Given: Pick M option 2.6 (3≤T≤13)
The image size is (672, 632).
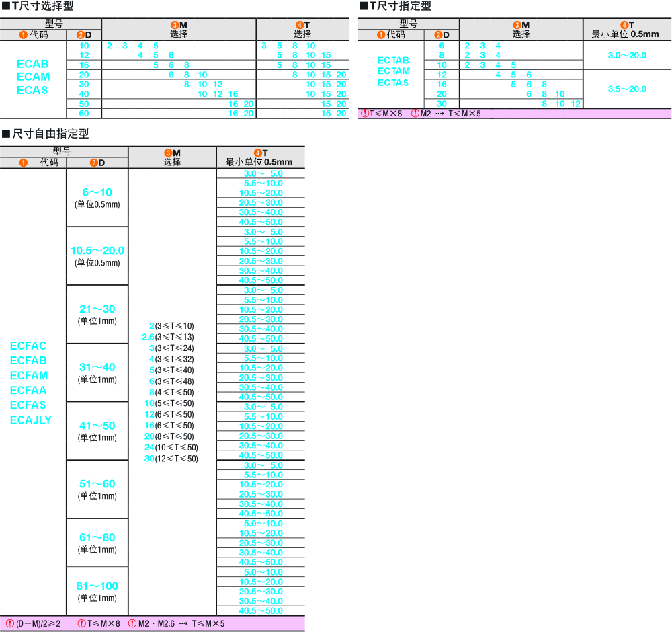Looking at the screenshot, I should coord(168,337).
